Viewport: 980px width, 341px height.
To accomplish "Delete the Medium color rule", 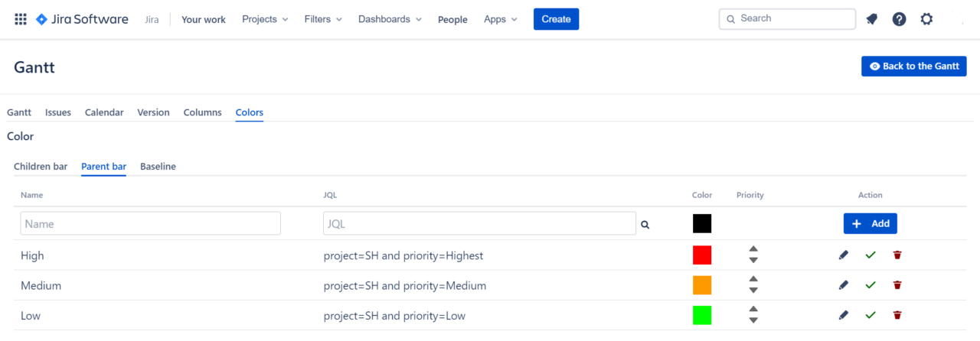I will coord(897,285).
